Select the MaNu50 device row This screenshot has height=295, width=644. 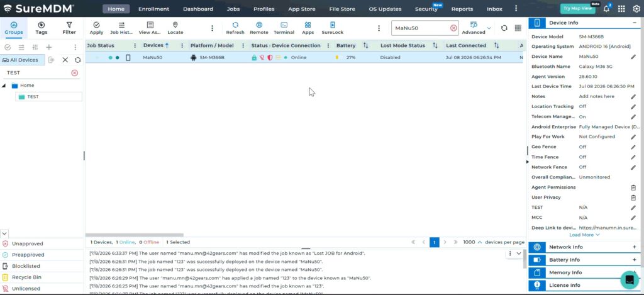coord(304,57)
